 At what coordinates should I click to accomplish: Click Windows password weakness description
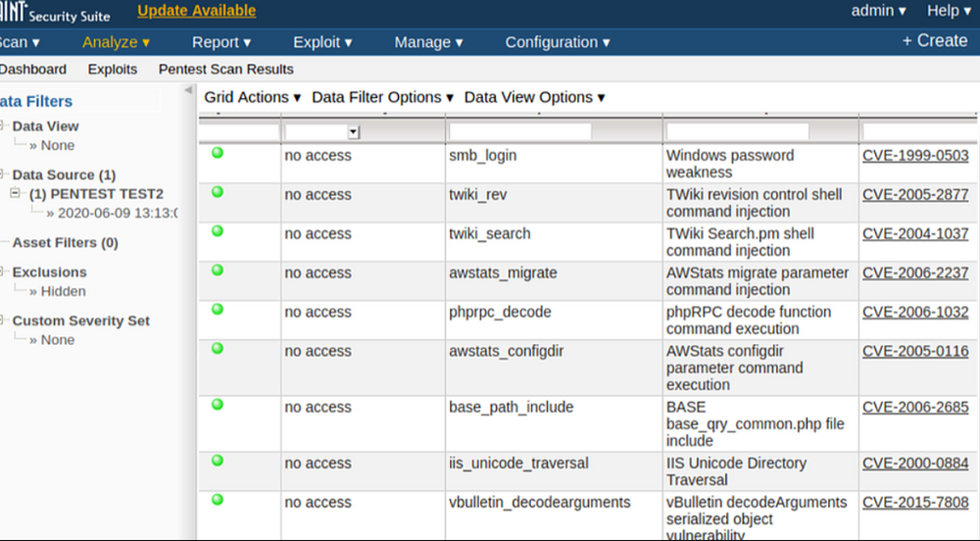point(729,164)
